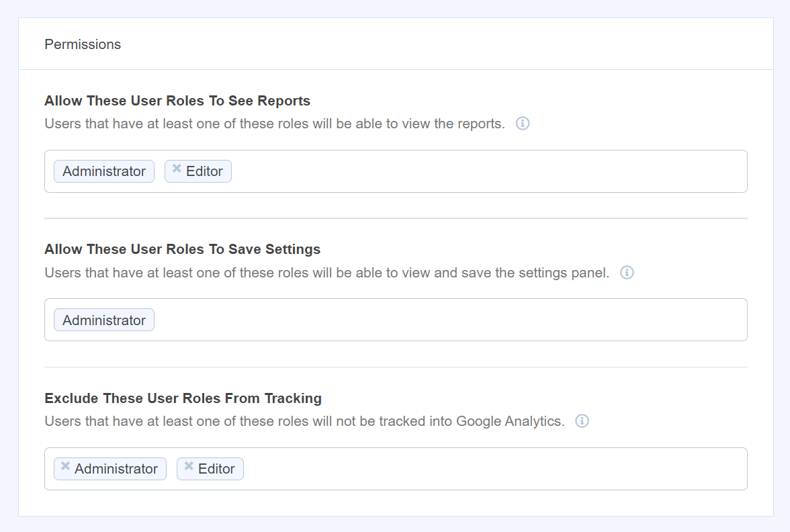Click text 'not be tracked into Google Analytics'
The image size is (790, 532).
pos(450,421)
